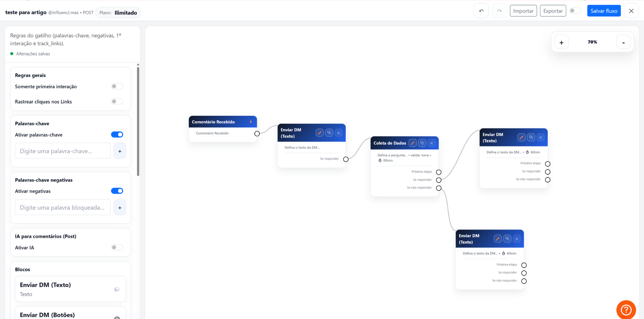Zoom in the canvas with plus
The image size is (644, 319).
[561, 42]
